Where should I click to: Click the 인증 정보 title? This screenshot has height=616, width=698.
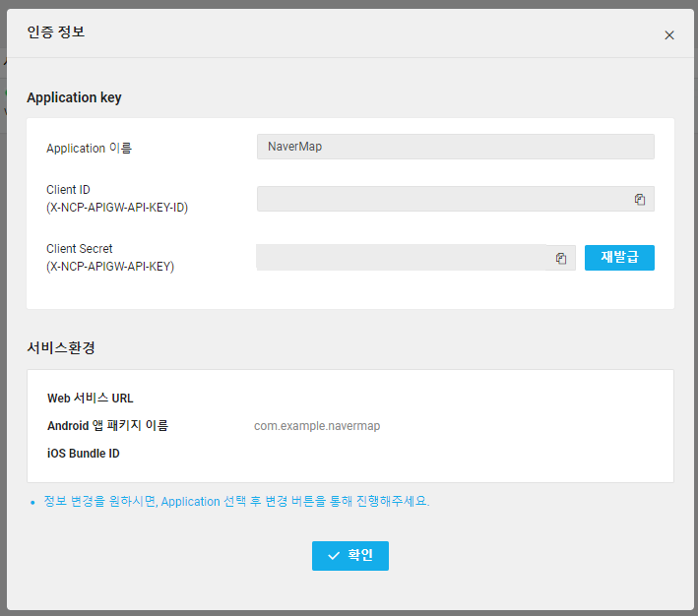click(56, 32)
